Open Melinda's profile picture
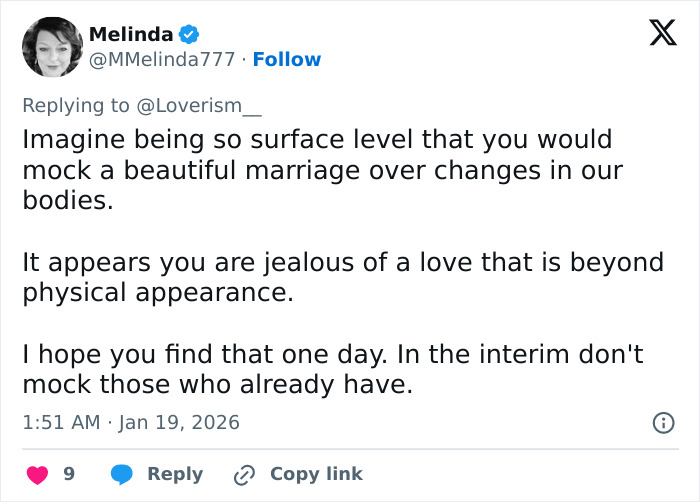This screenshot has width=700, height=502. (52, 47)
